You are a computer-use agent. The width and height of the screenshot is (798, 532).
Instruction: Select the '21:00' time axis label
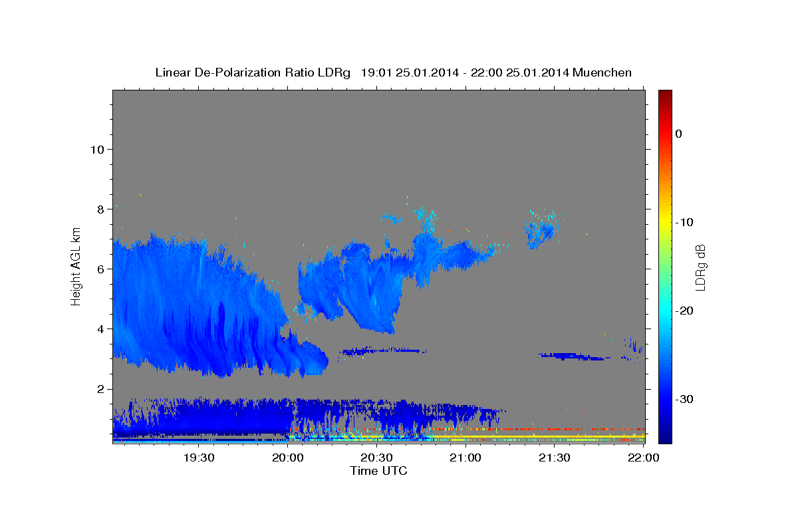coord(465,458)
